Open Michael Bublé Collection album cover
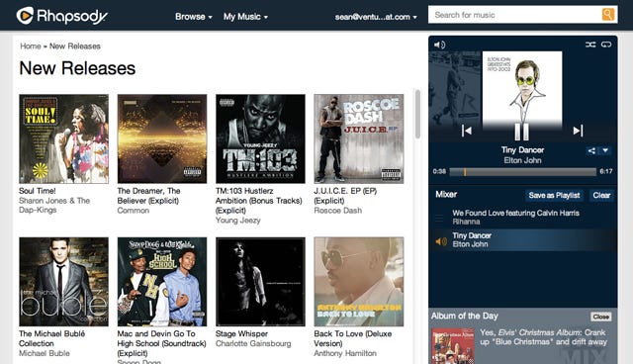This screenshot has height=364, width=633. click(x=63, y=282)
